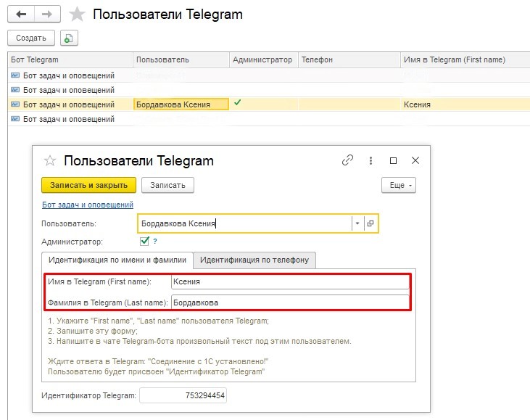Screen dimensions: 530x420
Task: Toggle the Администратор checkbox
Action: click(144, 242)
